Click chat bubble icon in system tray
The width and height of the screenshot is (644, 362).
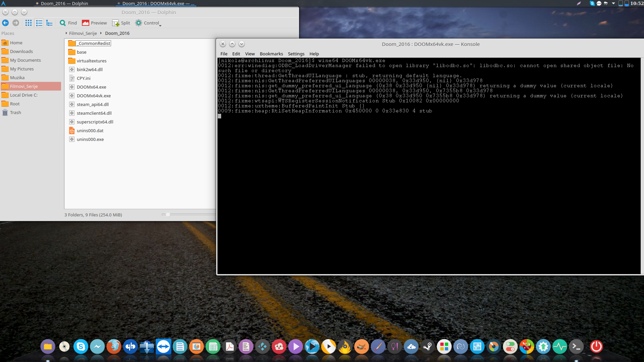click(x=599, y=3)
